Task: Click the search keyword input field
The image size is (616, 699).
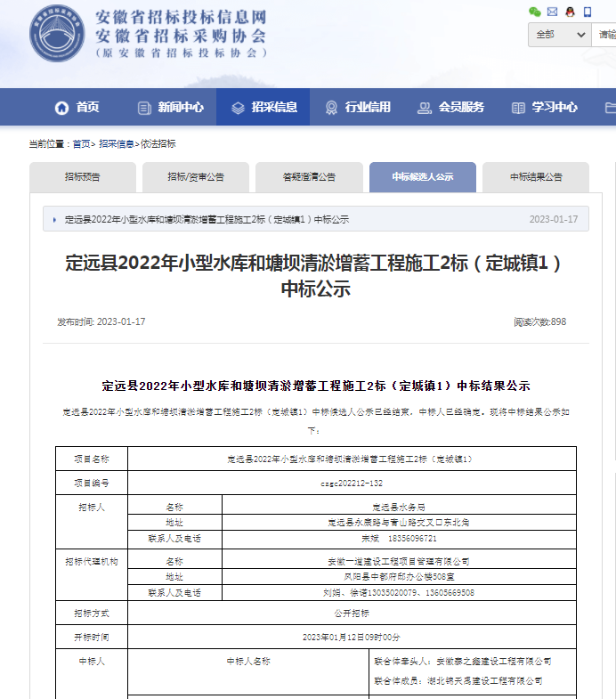Action: click(x=605, y=35)
